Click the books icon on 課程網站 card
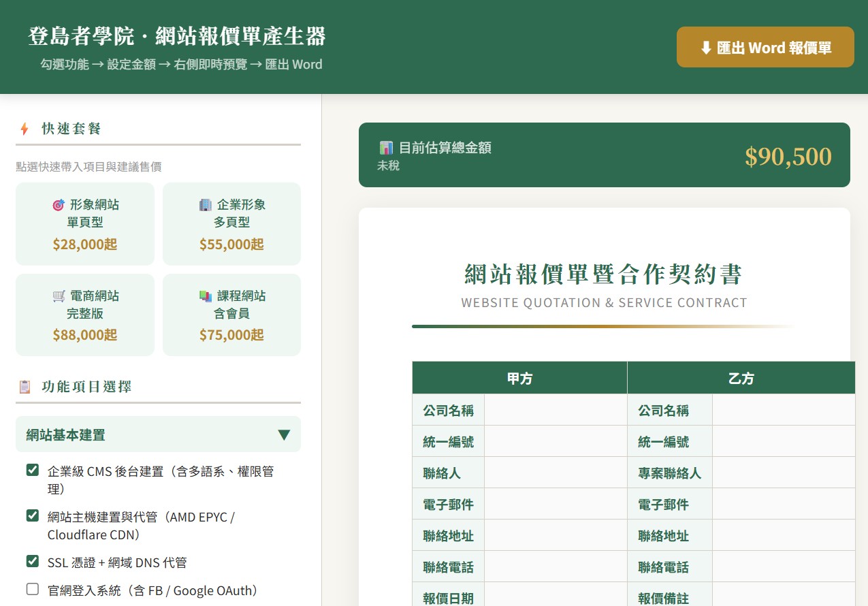This screenshot has width=868, height=606. [x=206, y=296]
